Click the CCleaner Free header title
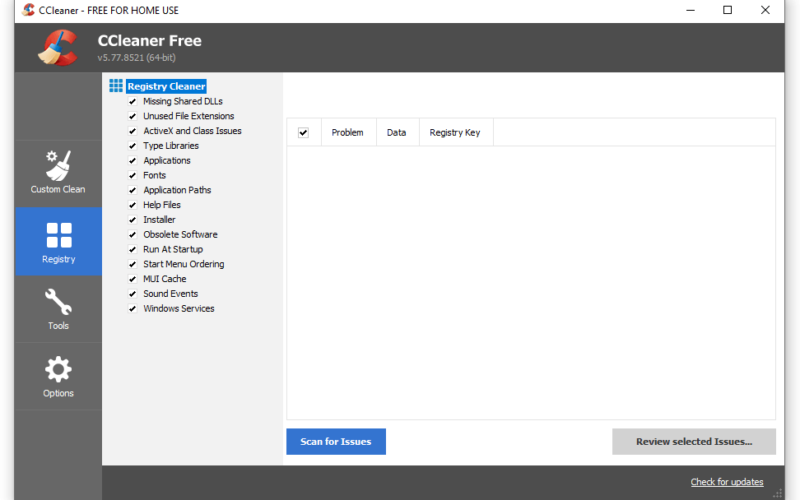Viewport: 800px width, 500px height. [149, 40]
